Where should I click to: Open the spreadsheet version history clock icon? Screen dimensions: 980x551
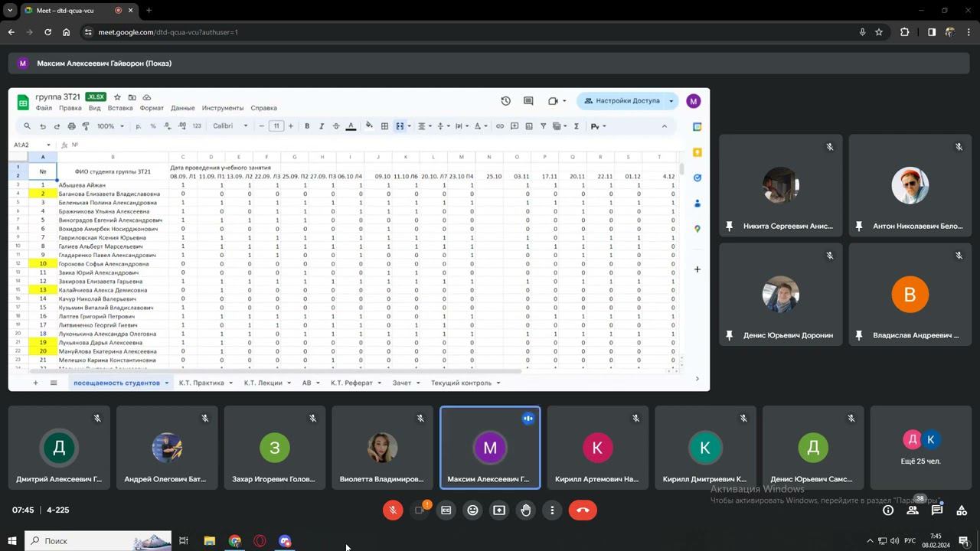click(505, 101)
